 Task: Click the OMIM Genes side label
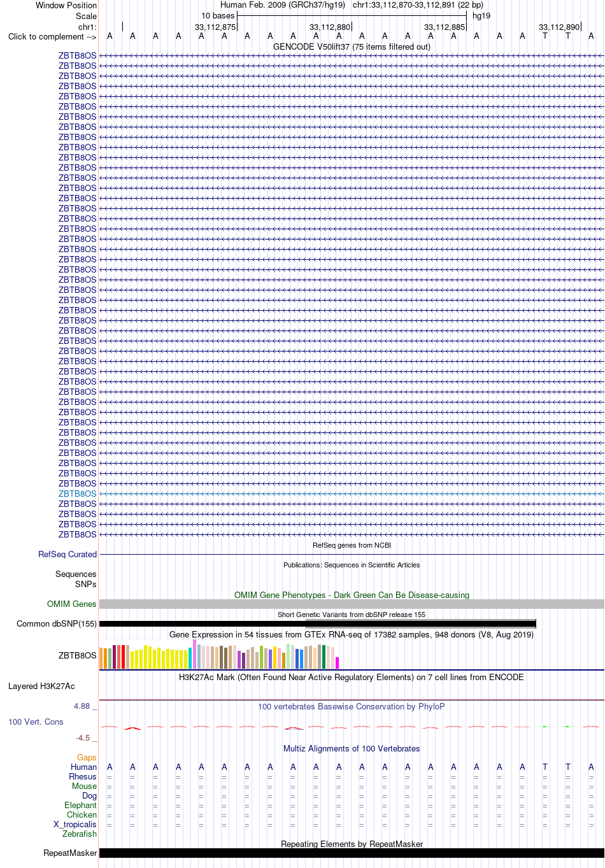click(72, 604)
